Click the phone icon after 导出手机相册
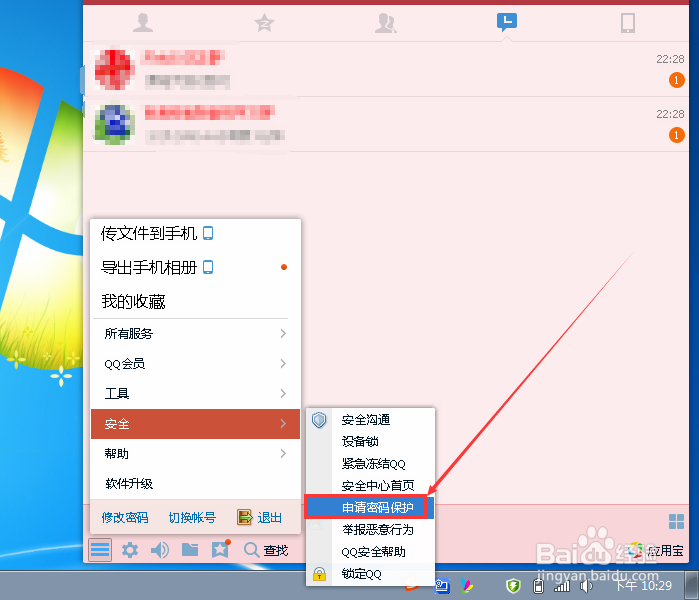The image size is (699, 600). [x=208, y=267]
